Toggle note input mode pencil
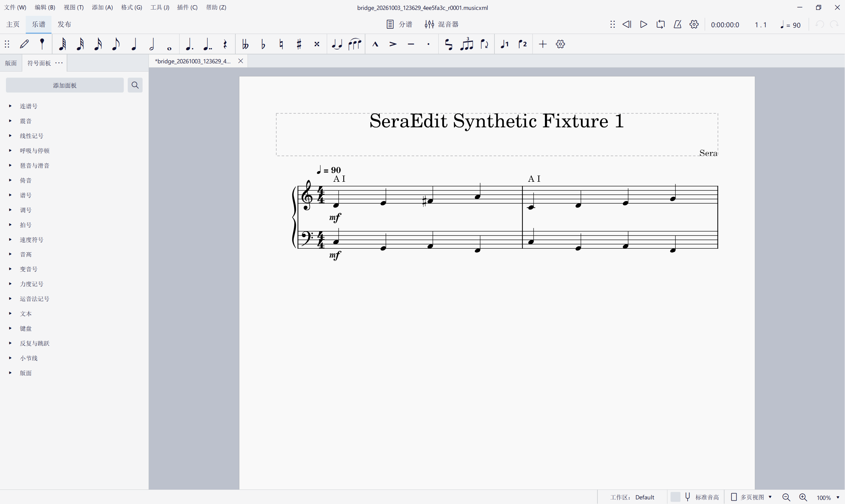This screenshot has width=845, height=504. tap(24, 44)
